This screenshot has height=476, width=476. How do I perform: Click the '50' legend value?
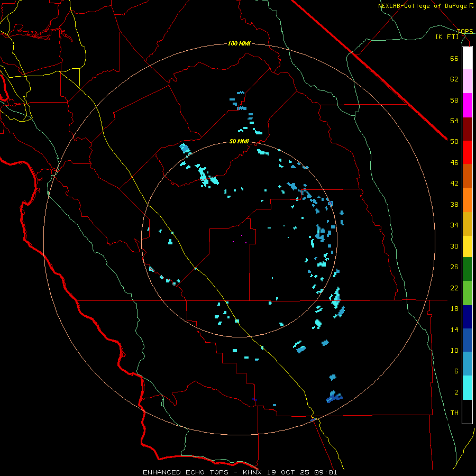tap(454, 142)
